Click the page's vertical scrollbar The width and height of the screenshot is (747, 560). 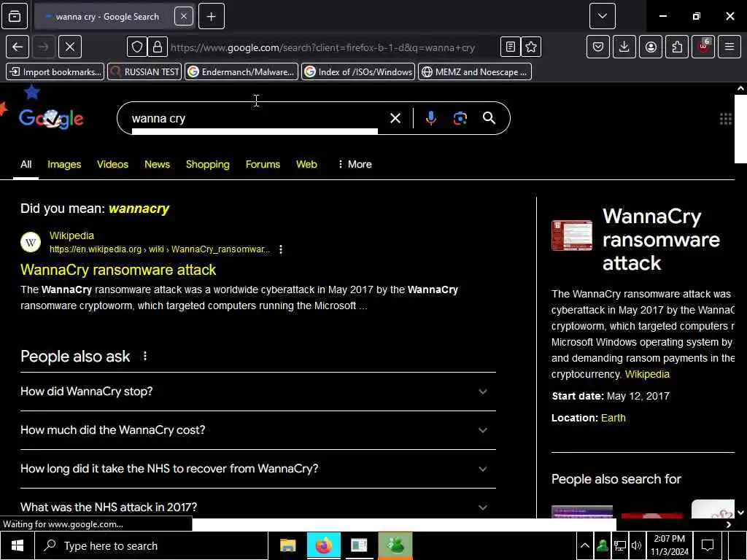click(x=740, y=128)
